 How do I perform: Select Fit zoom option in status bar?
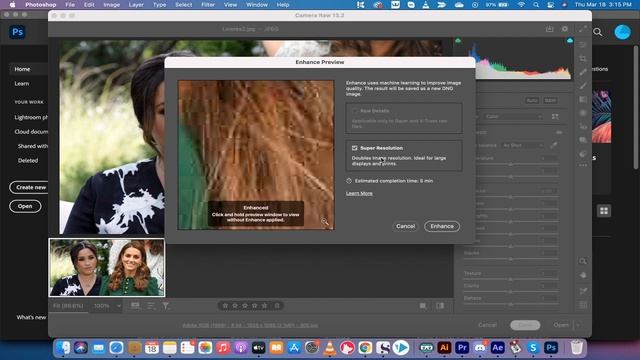click(x=68, y=306)
